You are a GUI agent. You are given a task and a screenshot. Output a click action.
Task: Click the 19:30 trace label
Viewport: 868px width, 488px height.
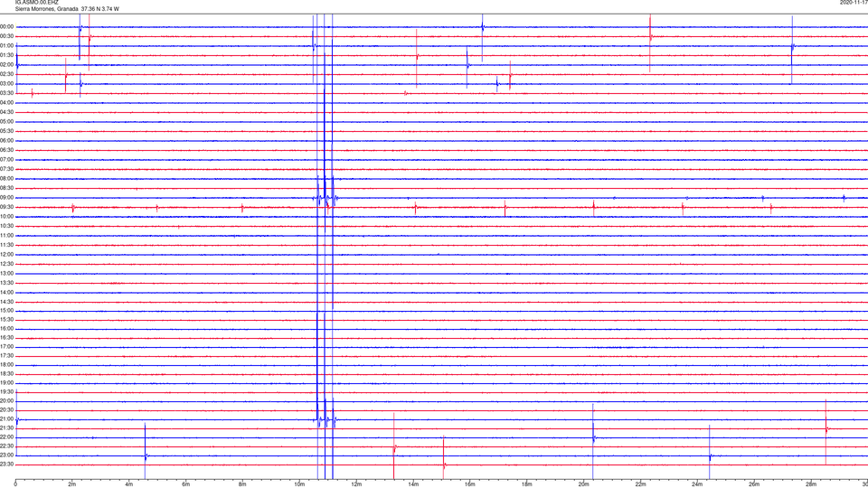(7, 391)
